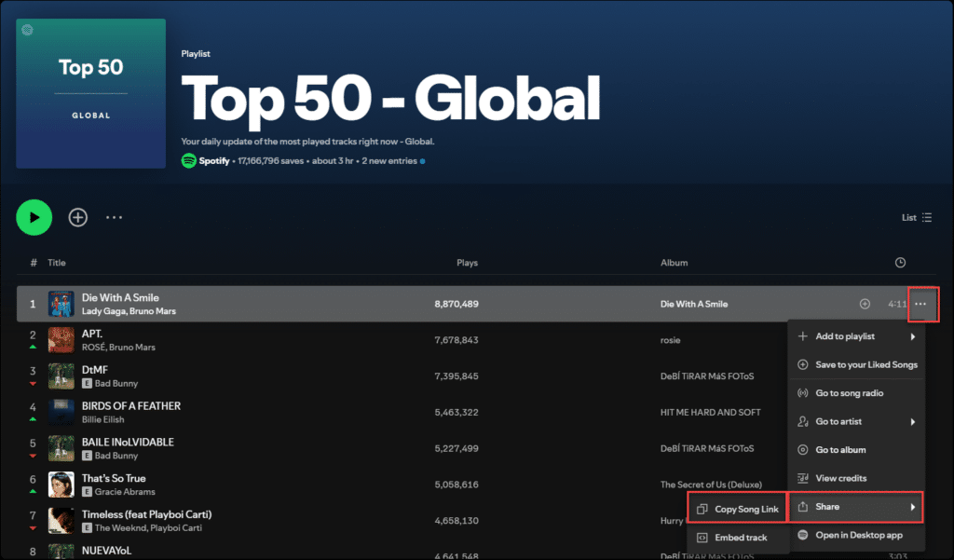Open the Share submenu
The width and height of the screenshot is (954, 560).
857,507
